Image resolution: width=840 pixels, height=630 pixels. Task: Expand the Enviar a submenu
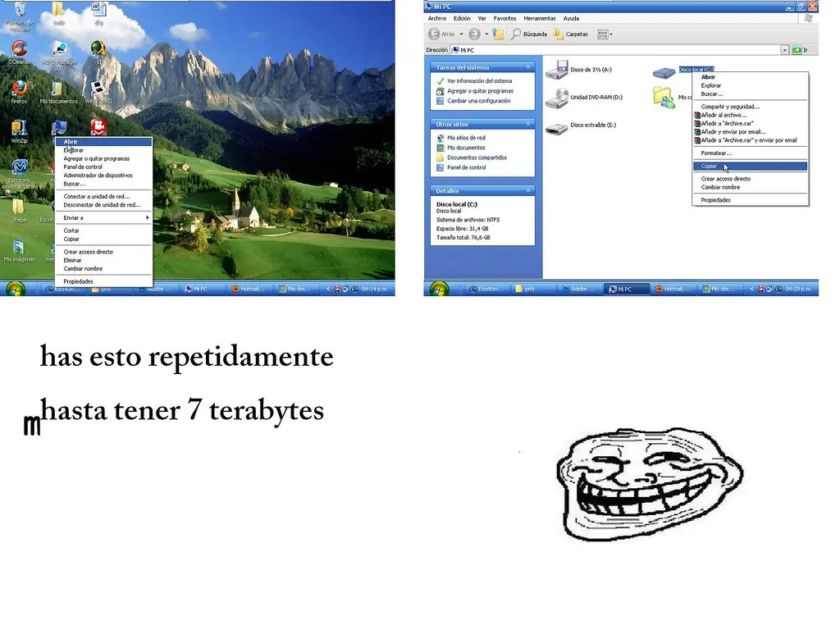[104, 218]
